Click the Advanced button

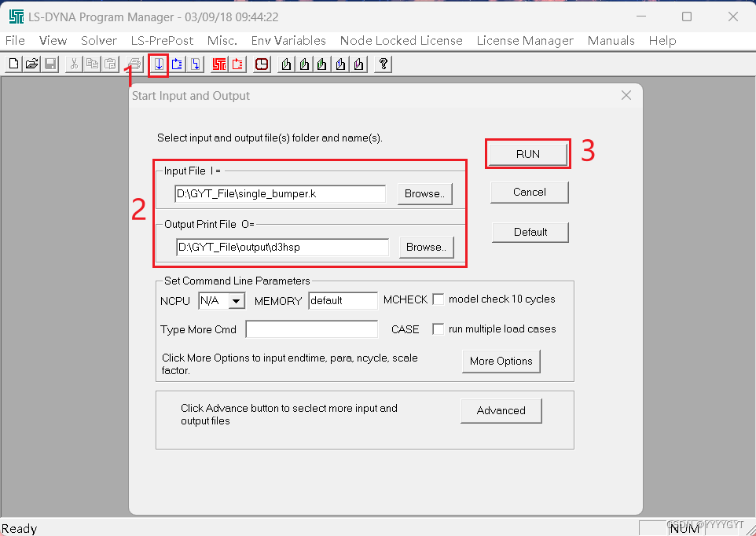[501, 411]
